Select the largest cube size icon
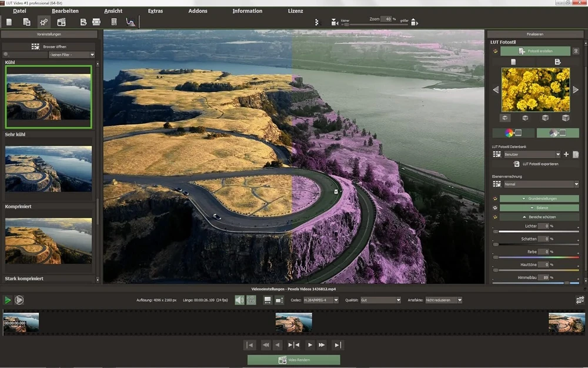The height and width of the screenshot is (368, 588). click(566, 118)
